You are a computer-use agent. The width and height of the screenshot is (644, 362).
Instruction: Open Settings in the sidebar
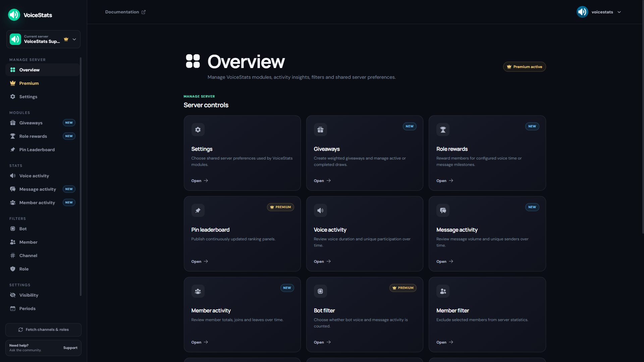tap(43, 97)
